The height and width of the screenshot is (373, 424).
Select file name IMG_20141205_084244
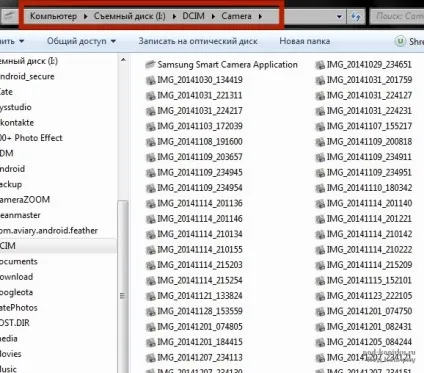369,342
